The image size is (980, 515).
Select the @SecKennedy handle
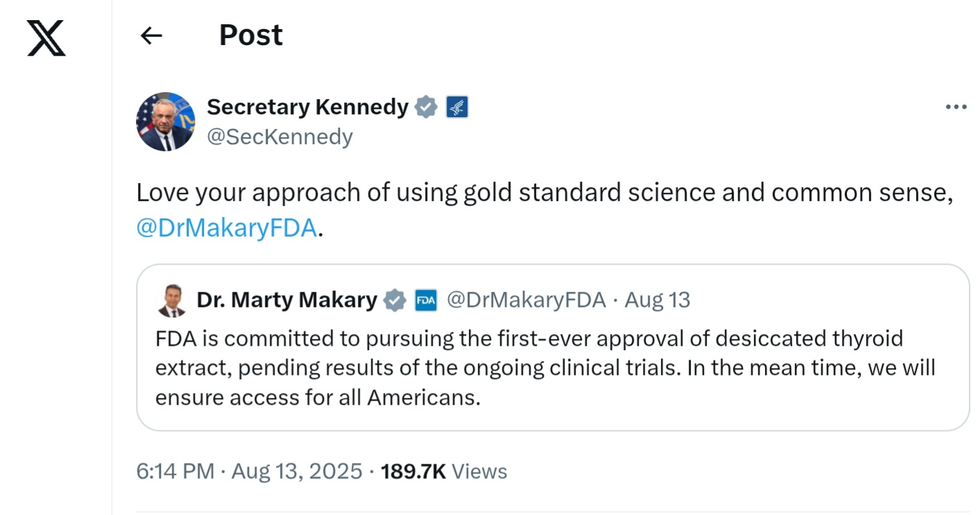coord(280,137)
